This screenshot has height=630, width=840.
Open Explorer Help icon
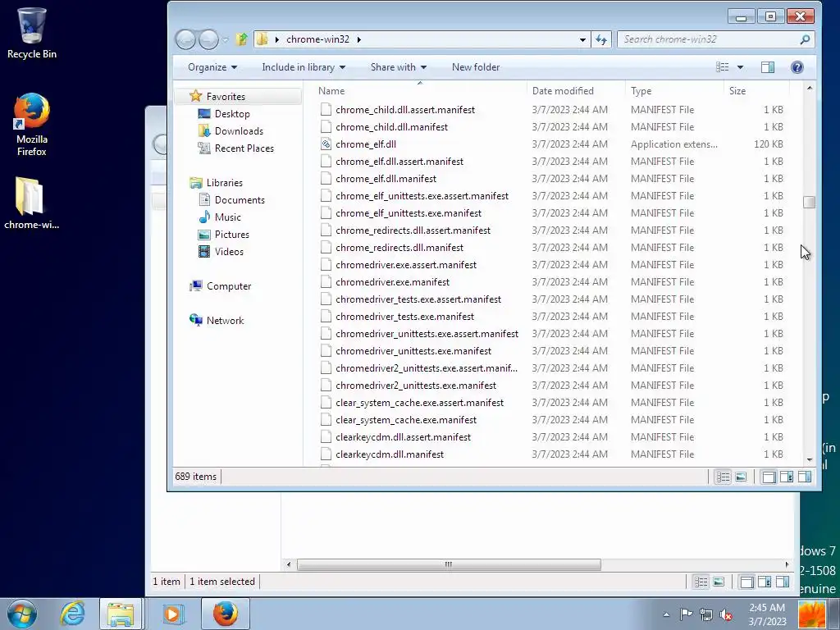pyautogui.click(x=797, y=67)
